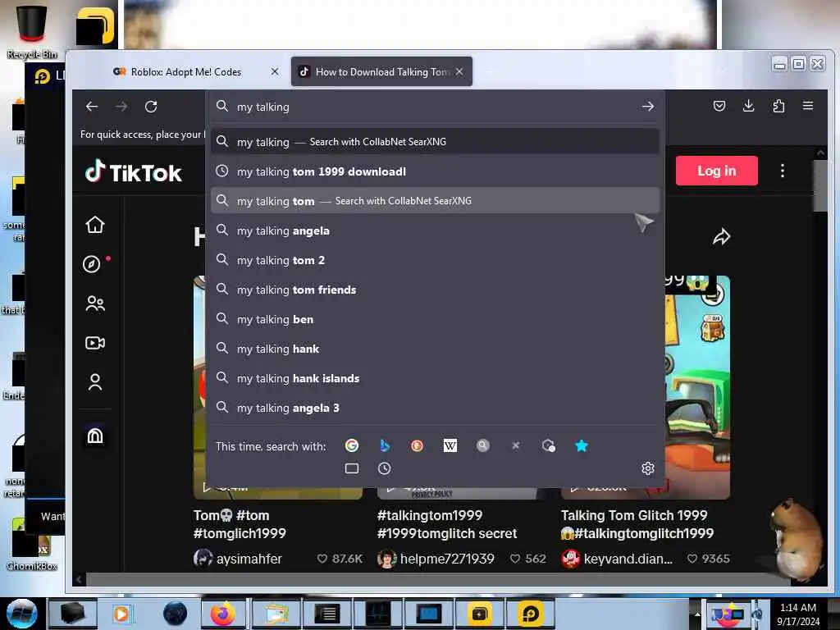Image resolution: width=840 pixels, height=630 pixels.
Task: Open TikTok LIVE camera icon
Action: 95,343
